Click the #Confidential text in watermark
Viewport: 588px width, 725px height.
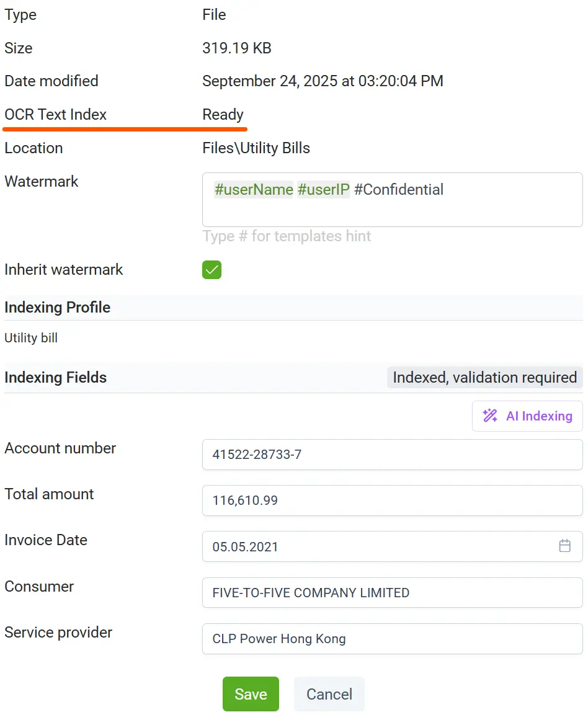(399, 190)
